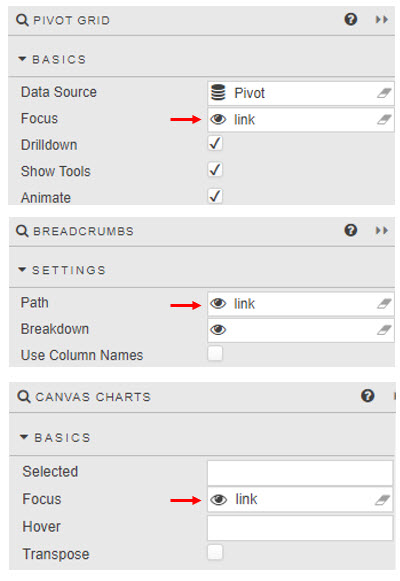Uncheck the Drilldown checkbox
This screenshot has width=400, height=581.
[215, 143]
